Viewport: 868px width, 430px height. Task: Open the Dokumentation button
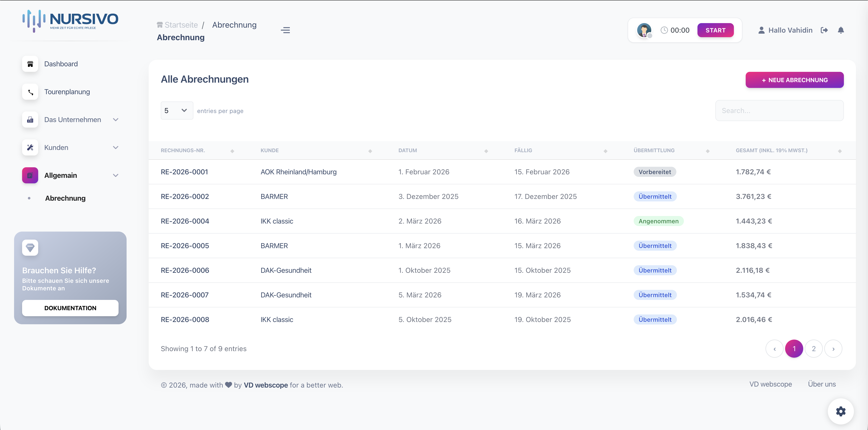tap(70, 308)
